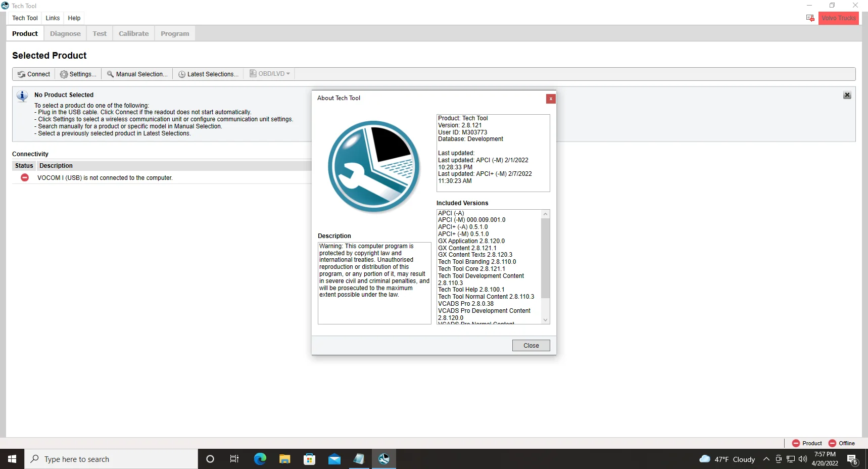Image resolution: width=868 pixels, height=469 pixels.
Task: Expand the OBD/LVD dropdown
Action: pos(270,74)
